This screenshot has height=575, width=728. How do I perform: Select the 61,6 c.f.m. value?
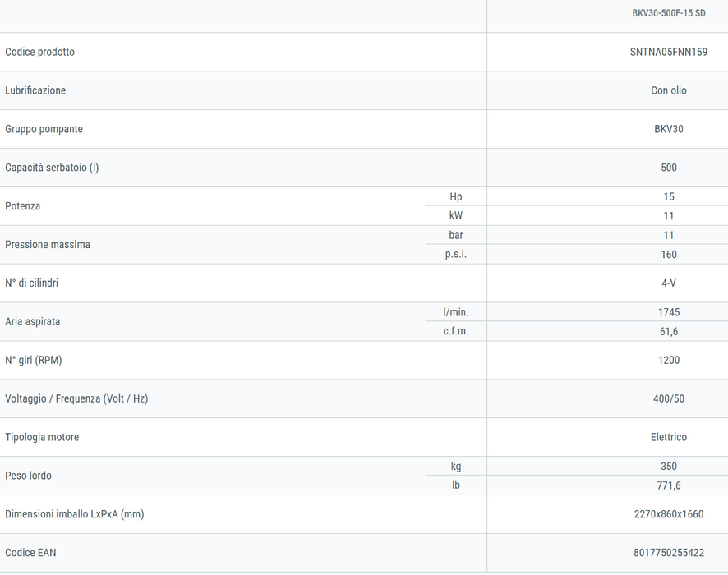[669, 331]
